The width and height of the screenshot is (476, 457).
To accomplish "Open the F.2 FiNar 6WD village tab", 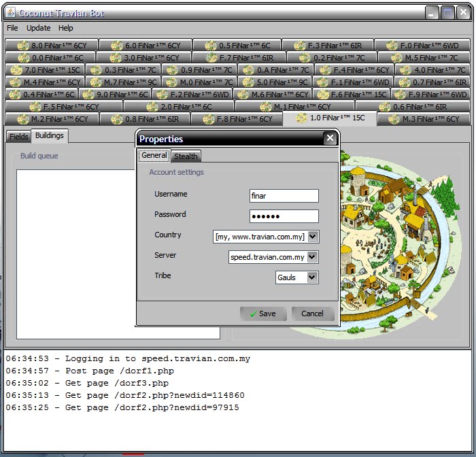I will 192,95.
